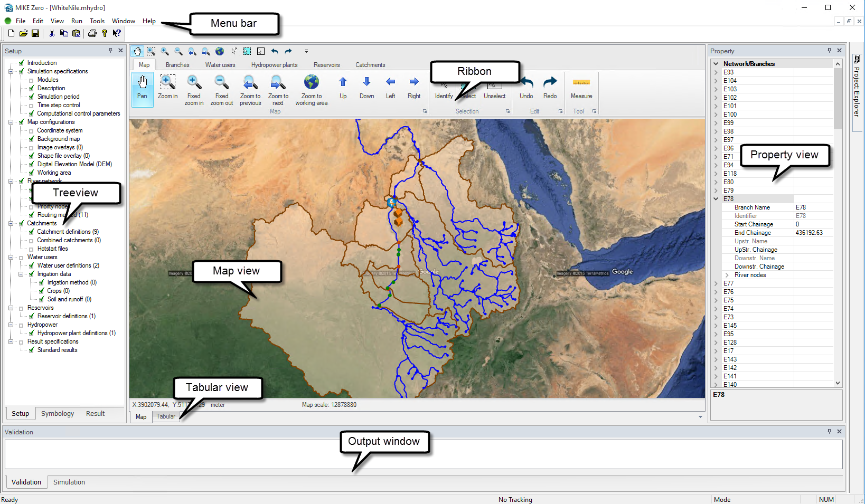Click scroll-down arrow of Property list scrollbar
The width and height of the screenshot is (865, 504).
tap(838, 384)
